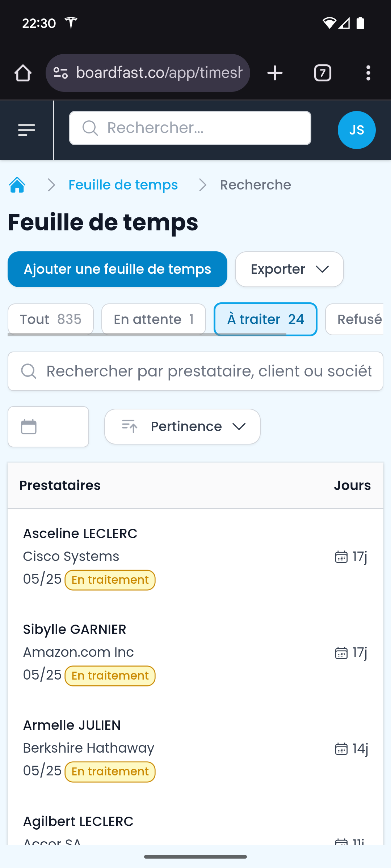391x868 pixels.
Task: Expand the Exporter dropdown
Action: (x=289, y=269)
